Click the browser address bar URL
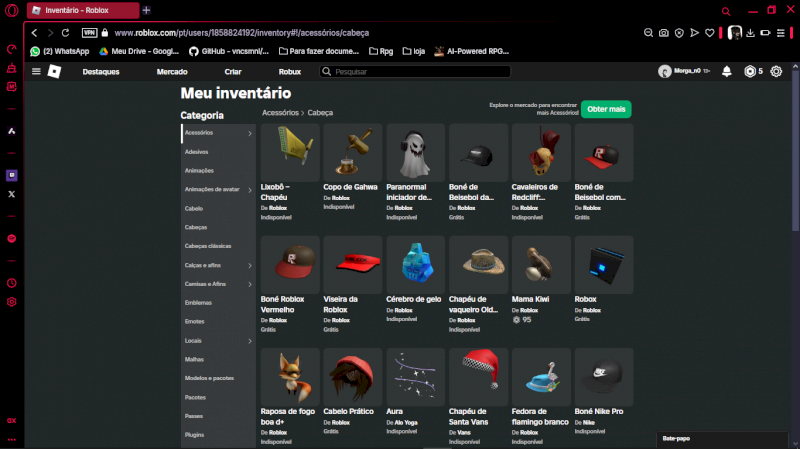 [241, 33]
